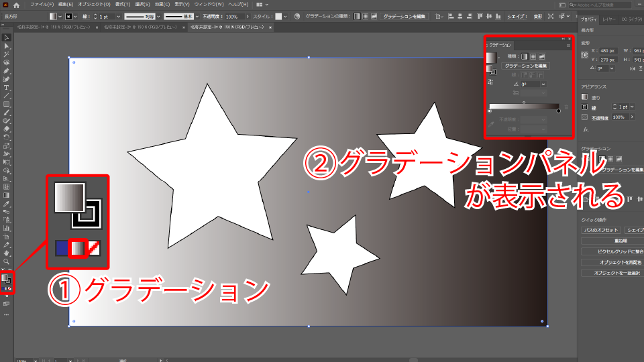Select the Line Segment tool
This screenshot has height=362, width=644.
coord(6,96)
